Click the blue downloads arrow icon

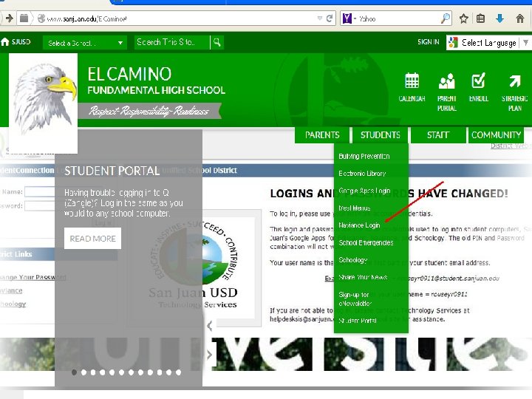point(499,18)
